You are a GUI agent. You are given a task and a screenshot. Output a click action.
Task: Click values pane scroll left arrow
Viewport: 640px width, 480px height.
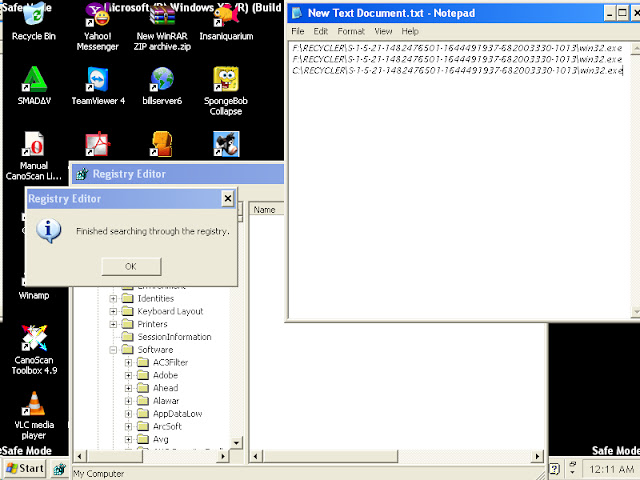(256, 456)
